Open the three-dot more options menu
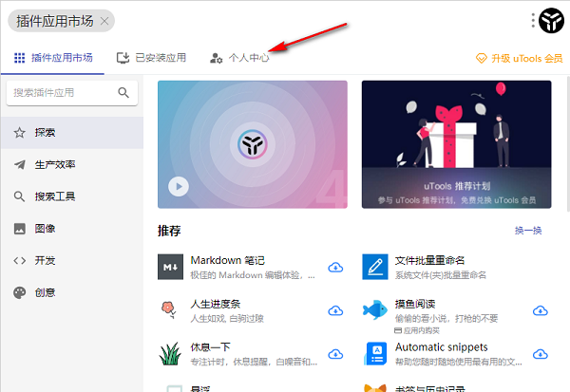 coord(533,20)
